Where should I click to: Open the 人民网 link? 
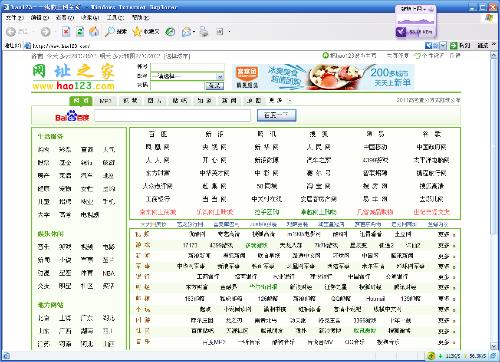point(319,147)
